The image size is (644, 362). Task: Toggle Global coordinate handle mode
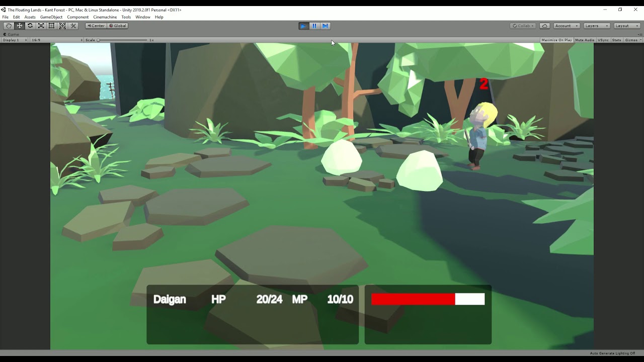(x=118, y=26)
